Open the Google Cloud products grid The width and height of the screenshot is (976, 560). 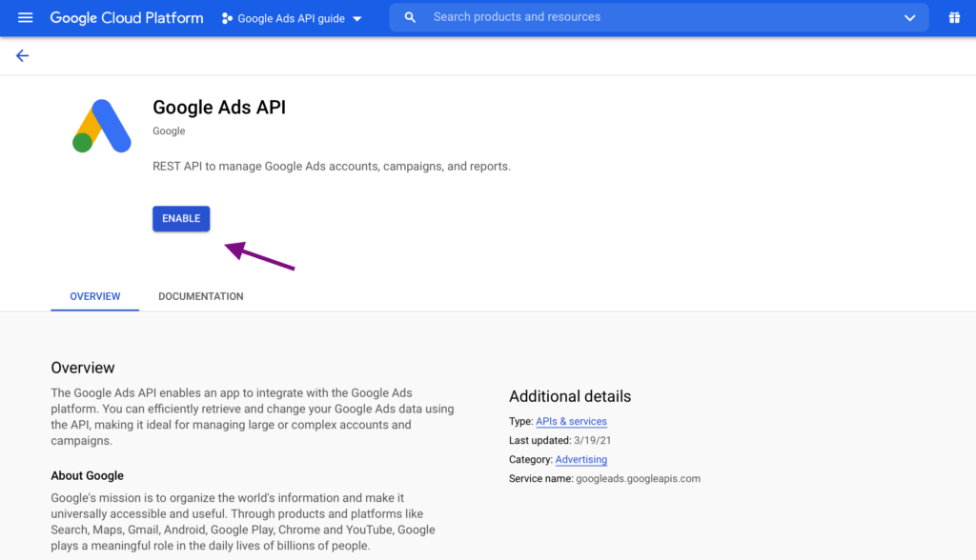(x=954, y=17)
